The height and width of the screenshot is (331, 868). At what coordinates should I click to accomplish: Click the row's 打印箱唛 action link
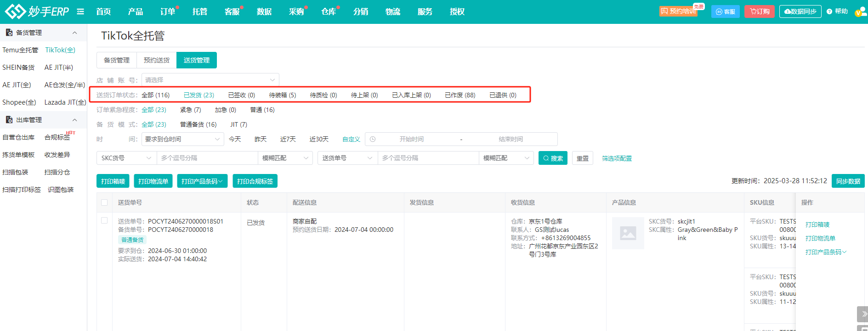tap(817, 224)
